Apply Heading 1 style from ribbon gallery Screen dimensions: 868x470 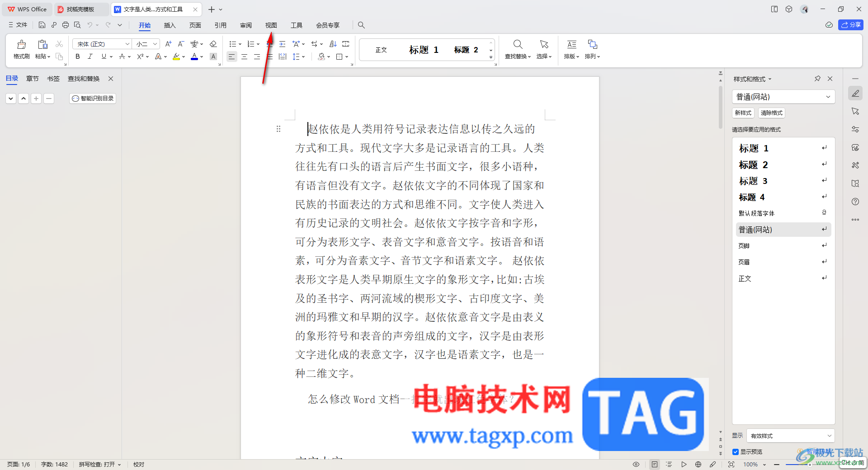click(x=424, y=50)
